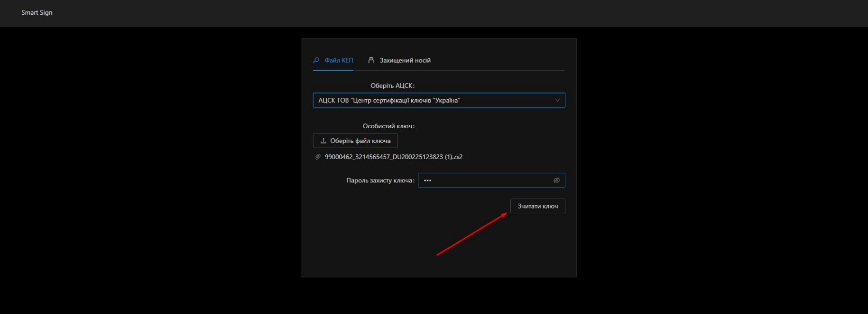Click the Оберіть АЦСК label
This screenshot has height=314, width=868.
(392, 86)
